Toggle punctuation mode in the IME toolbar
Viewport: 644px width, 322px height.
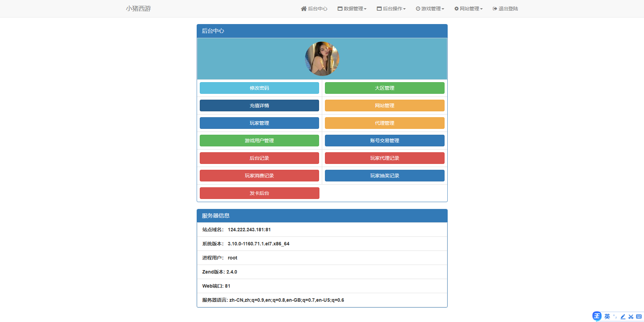pyautogui.click(x=615, y=317)
